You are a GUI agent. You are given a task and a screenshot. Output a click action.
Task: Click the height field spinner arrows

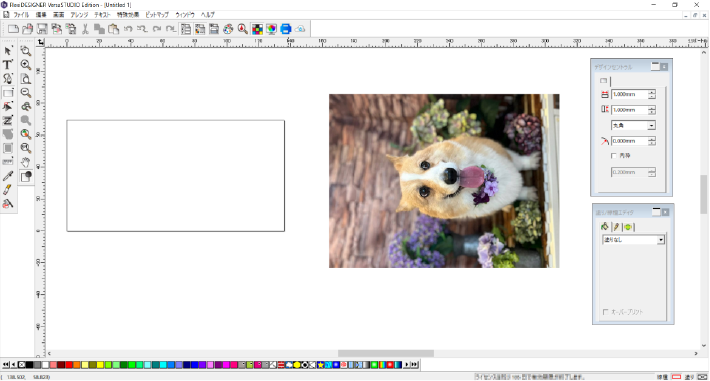click(652, 110)
